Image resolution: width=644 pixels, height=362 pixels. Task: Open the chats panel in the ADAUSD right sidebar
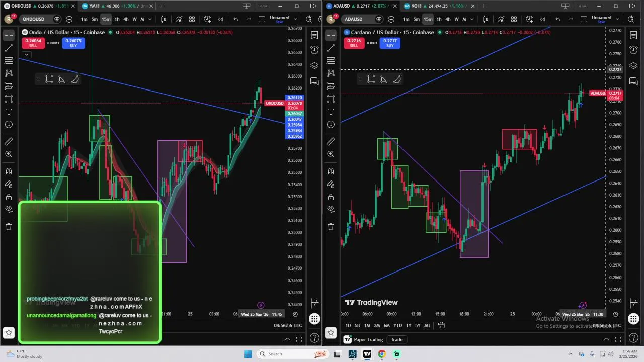pos(633,81)
